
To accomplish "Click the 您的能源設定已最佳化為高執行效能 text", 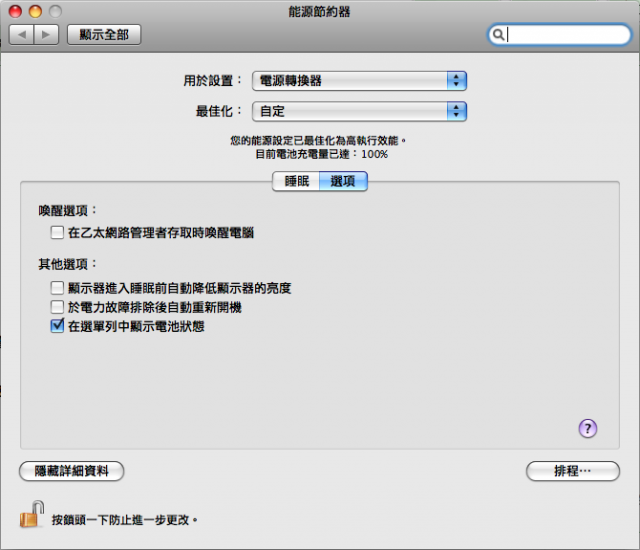I will [318, 141].
